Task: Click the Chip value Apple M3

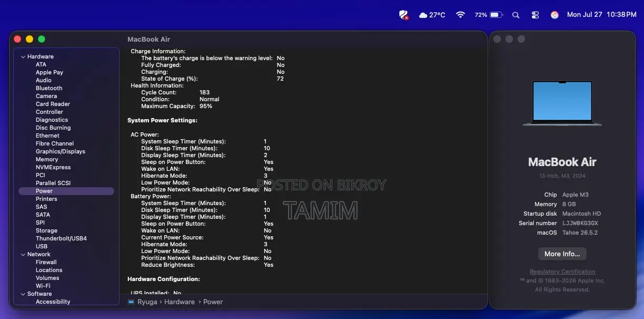Action: (x=576, y=195)
